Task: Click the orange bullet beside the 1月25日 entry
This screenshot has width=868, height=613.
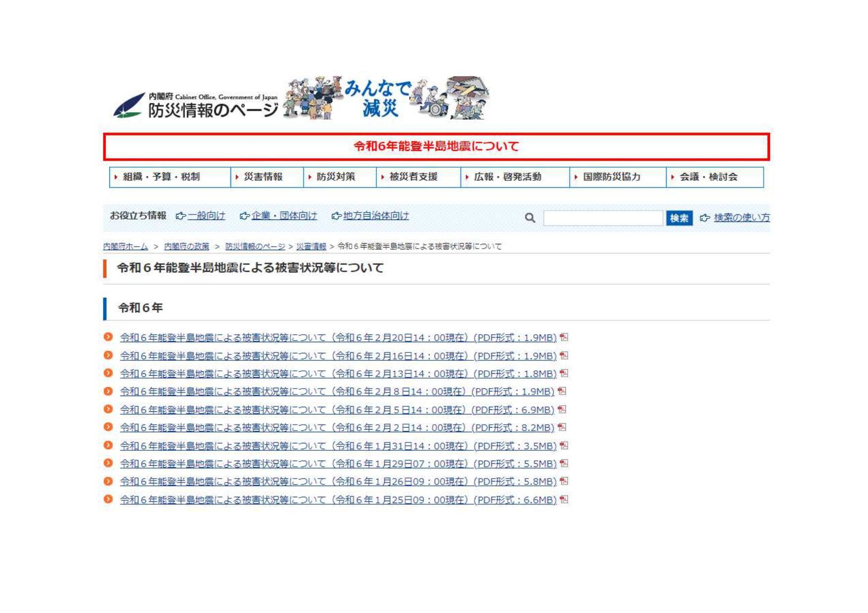Action: 108,499
